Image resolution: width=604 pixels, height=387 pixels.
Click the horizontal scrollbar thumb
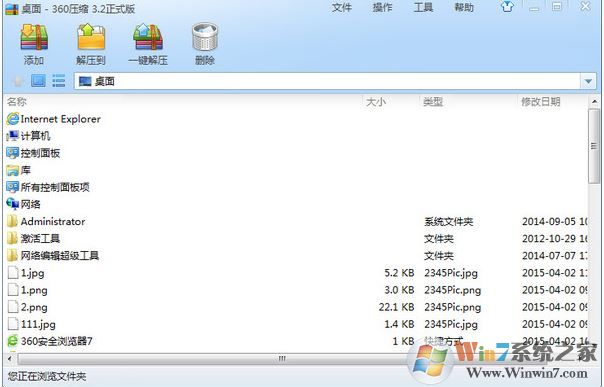pos(282,359)
